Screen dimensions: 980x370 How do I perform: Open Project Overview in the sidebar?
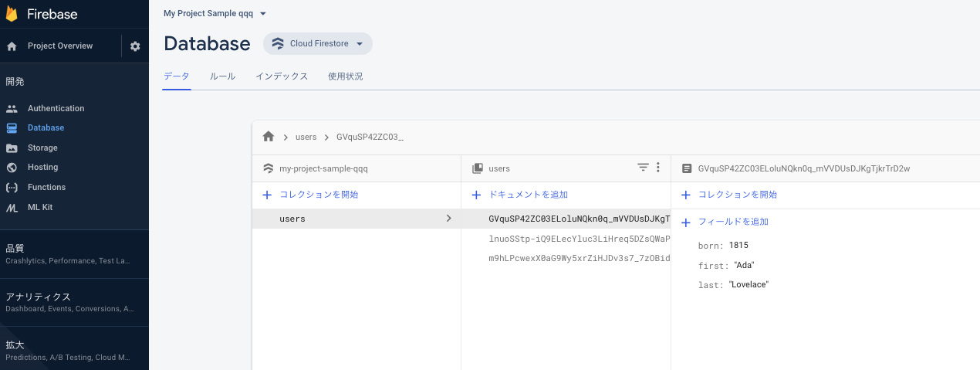point(60,46)
